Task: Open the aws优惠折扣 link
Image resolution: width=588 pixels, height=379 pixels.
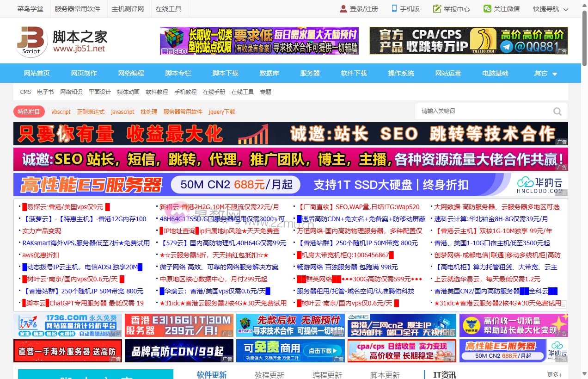Action: (x=41, y=255)
